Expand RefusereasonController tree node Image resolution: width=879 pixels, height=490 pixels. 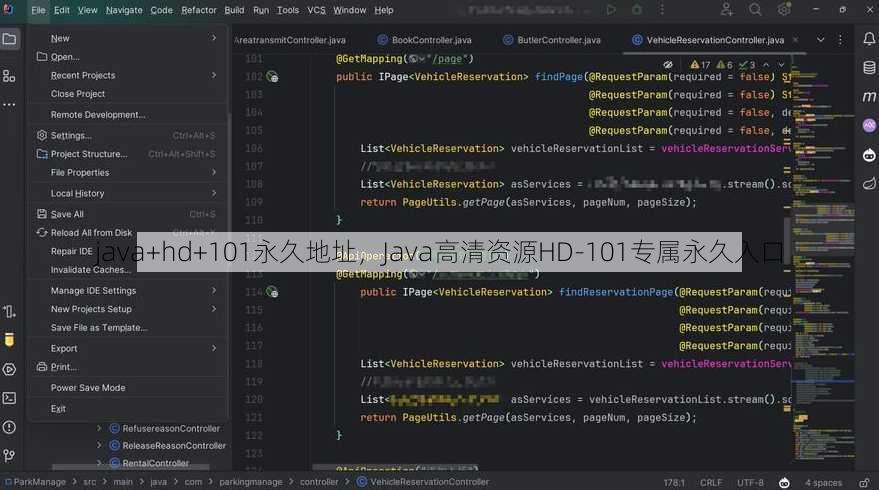point(99,428)
